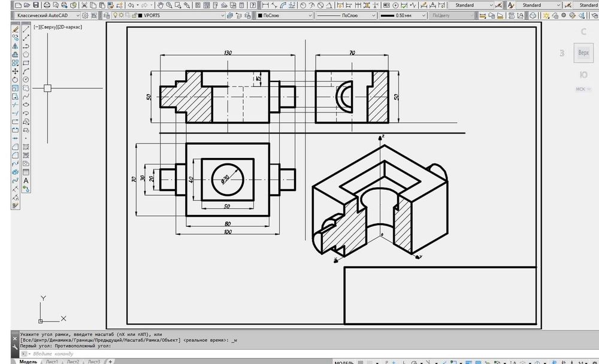Viewport: 599px width, 364px height.
Task: Select the Rectangle draw tool
Action: 26,63
